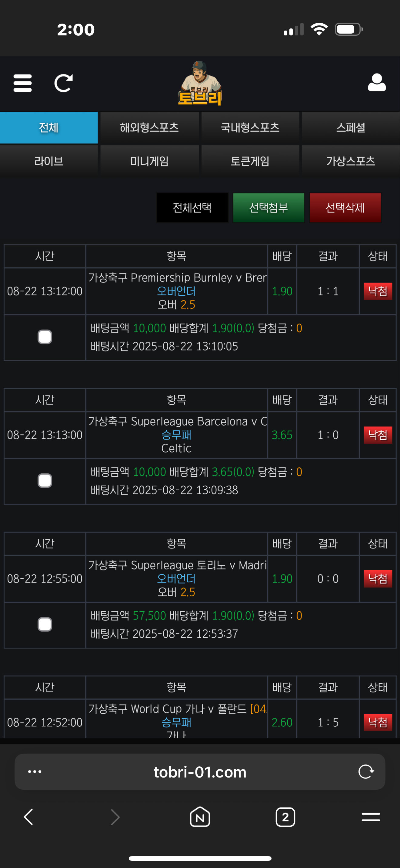Open address bar three-dots options
This screenshot has width=400, height=868.
pos(35,772)
